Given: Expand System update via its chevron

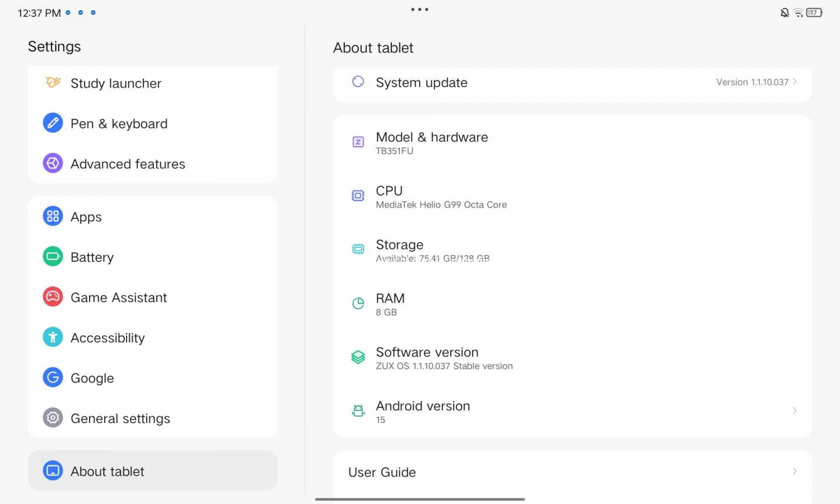Looking at the screenshot, I should click(x=795, y=82).
